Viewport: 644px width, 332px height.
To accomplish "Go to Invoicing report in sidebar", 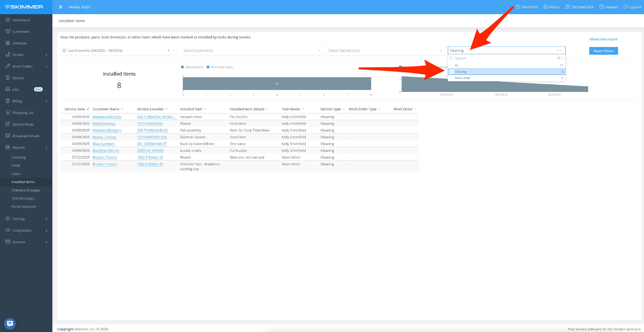I will tap(18, 157).
